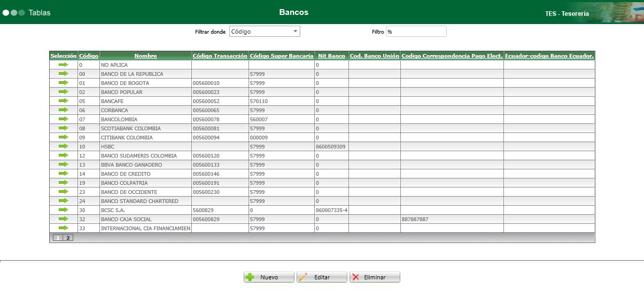Sort by Código Super Bancaria header
Viewport: 644px width, 297px height.
282,56
